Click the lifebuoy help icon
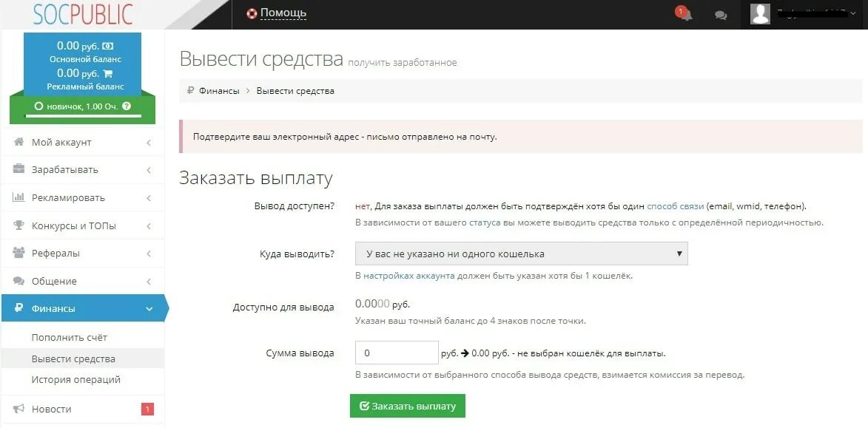 [252, 13]
